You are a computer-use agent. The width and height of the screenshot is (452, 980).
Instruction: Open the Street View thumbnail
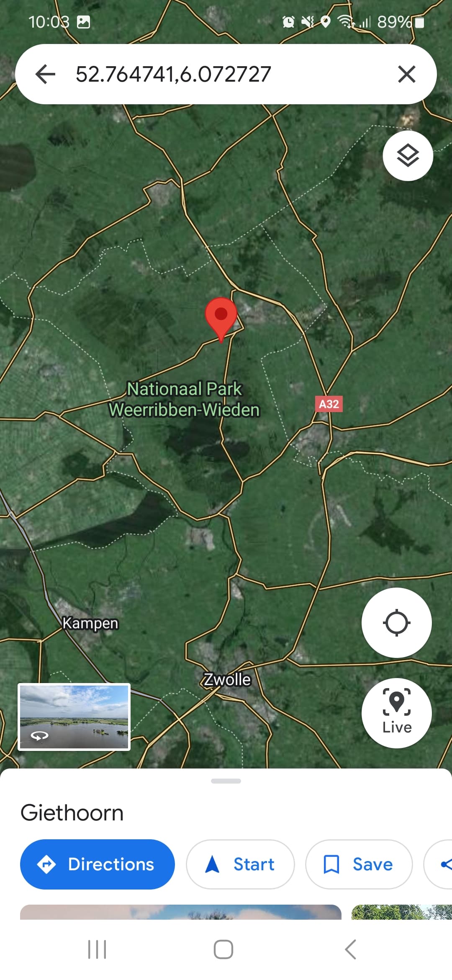[74, 717]
